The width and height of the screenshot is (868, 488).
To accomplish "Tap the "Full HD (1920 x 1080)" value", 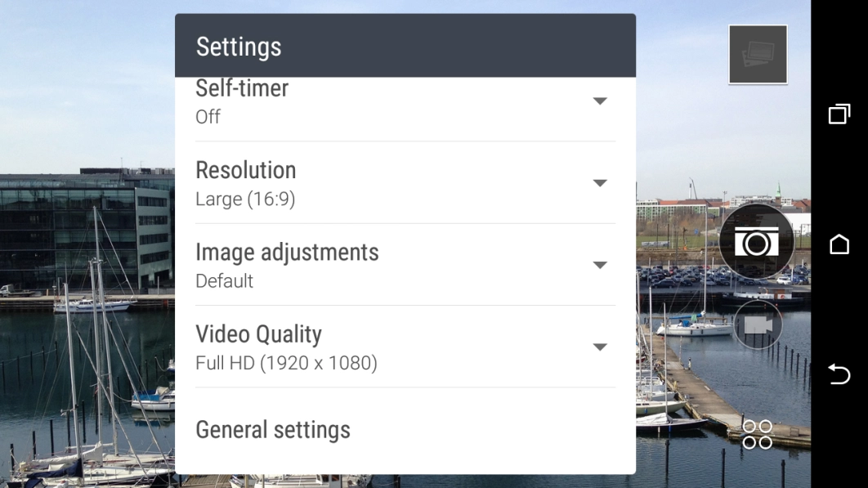I will [x=286, y=362].
